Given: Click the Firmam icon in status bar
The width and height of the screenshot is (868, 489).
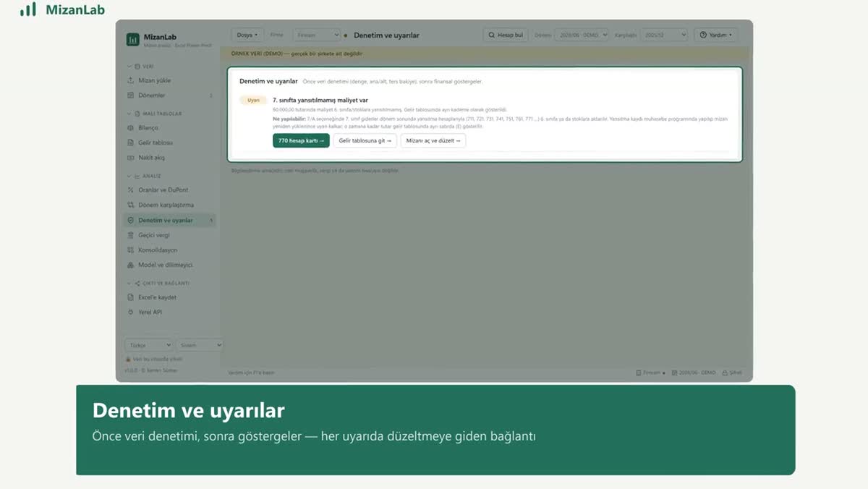Looking at the screenshot, I should click(638, 373).
